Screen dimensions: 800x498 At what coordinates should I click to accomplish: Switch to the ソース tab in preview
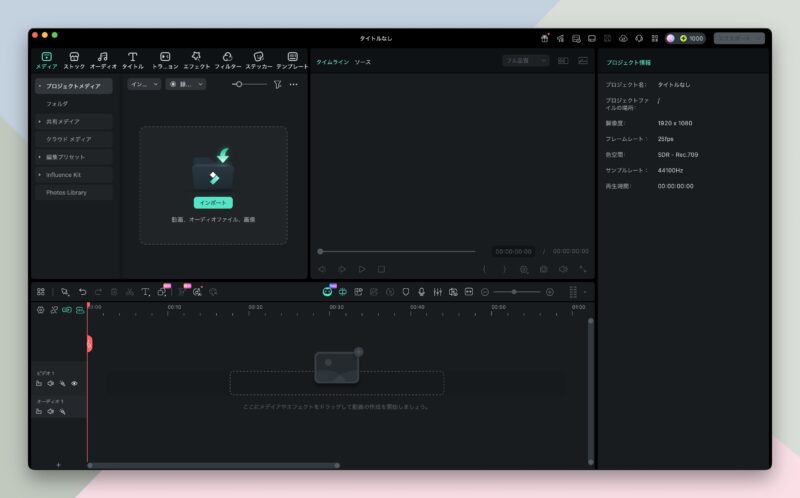362,62
